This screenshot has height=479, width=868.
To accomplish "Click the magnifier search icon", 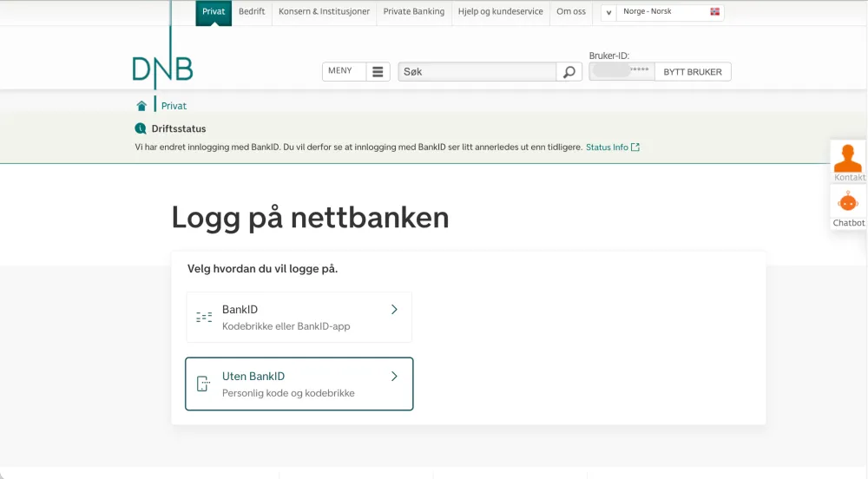I will [x=569, y=72].
